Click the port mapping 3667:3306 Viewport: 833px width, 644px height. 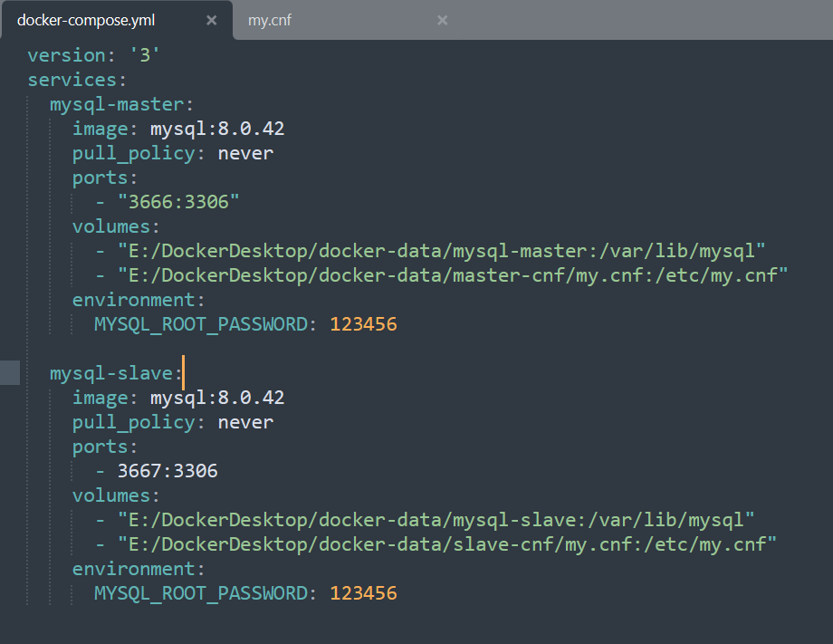tap(169, 470)
